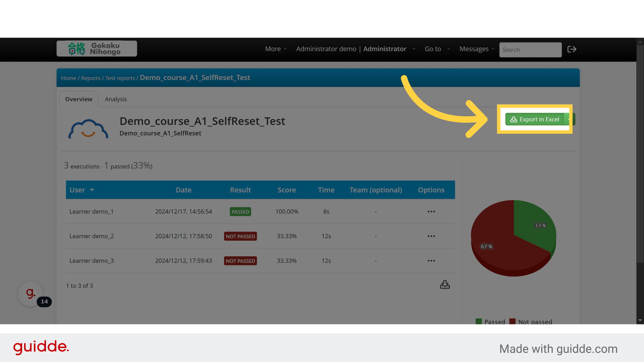Open options dots for Learner demo_2
Viewport: 644px width, 362px height.
[x=431, y=236]
